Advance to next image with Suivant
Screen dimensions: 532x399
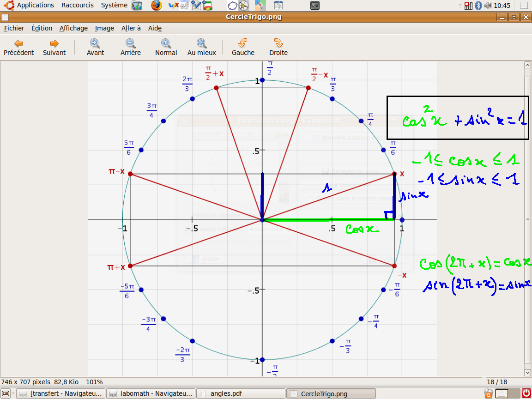click(54, 47)
